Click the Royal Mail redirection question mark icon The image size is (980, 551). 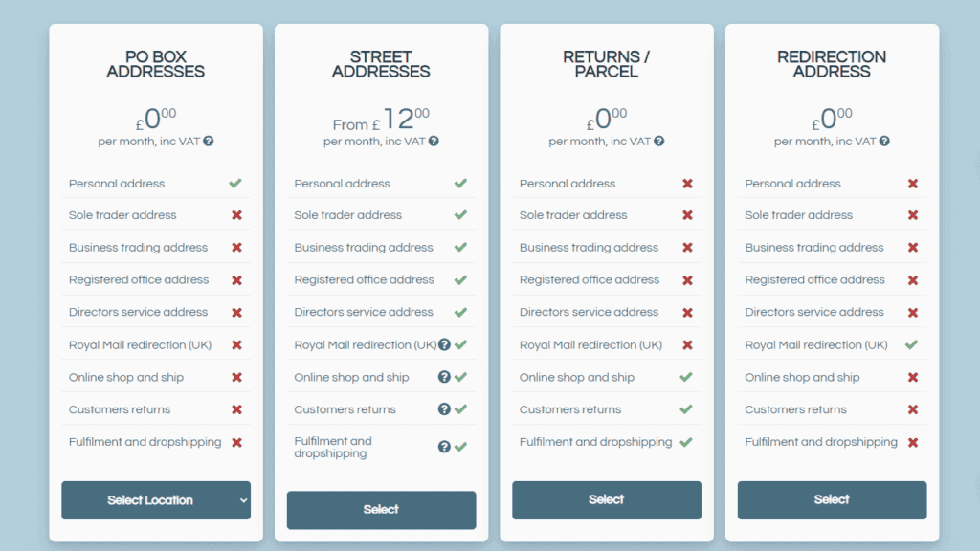(442, 344)
